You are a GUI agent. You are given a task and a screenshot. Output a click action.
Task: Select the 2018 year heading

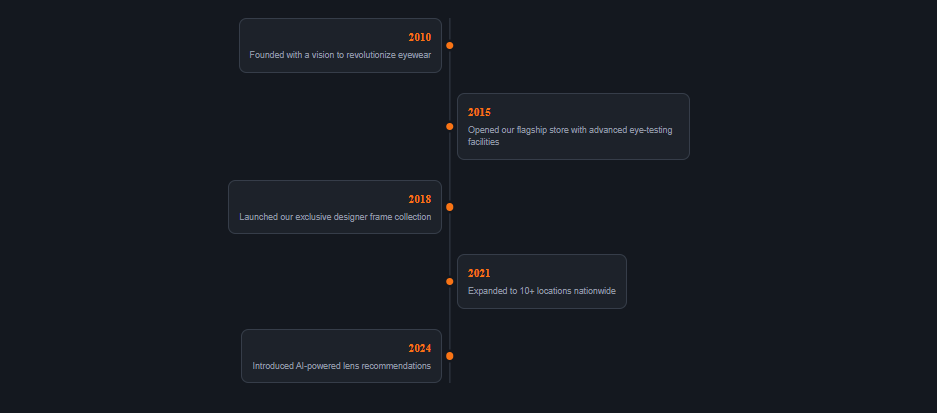pyautogui.click(x=419, y=200)
